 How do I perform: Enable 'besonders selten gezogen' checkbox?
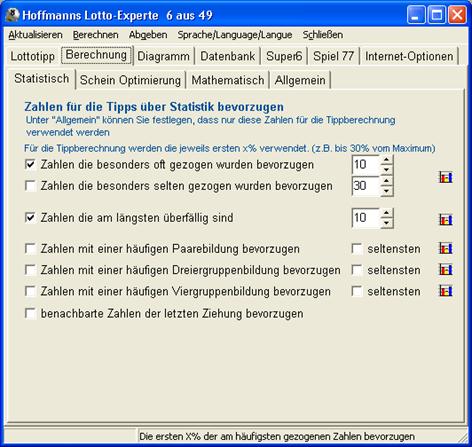coord(30,186)
